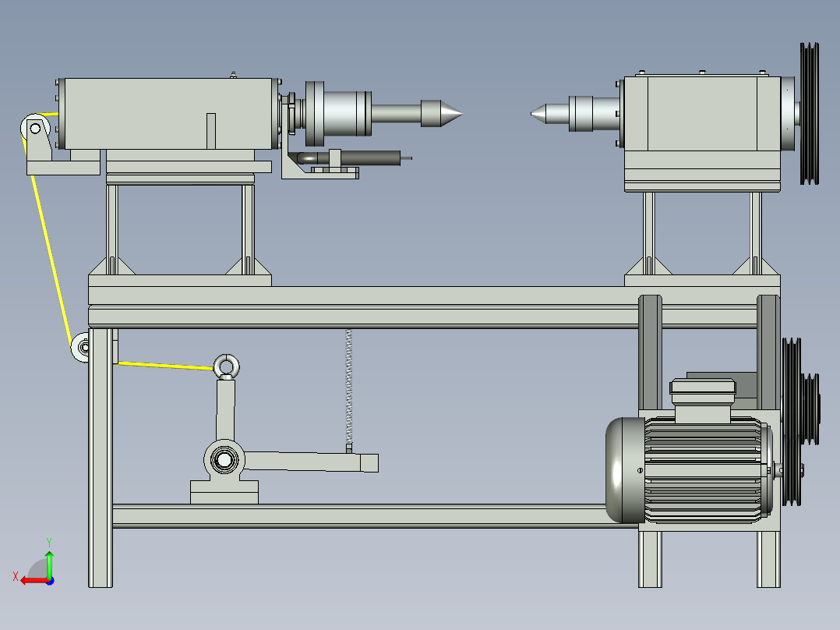Select the upper-left cable guide pulley
Screen dimensions: 840x630
(35, 129)
